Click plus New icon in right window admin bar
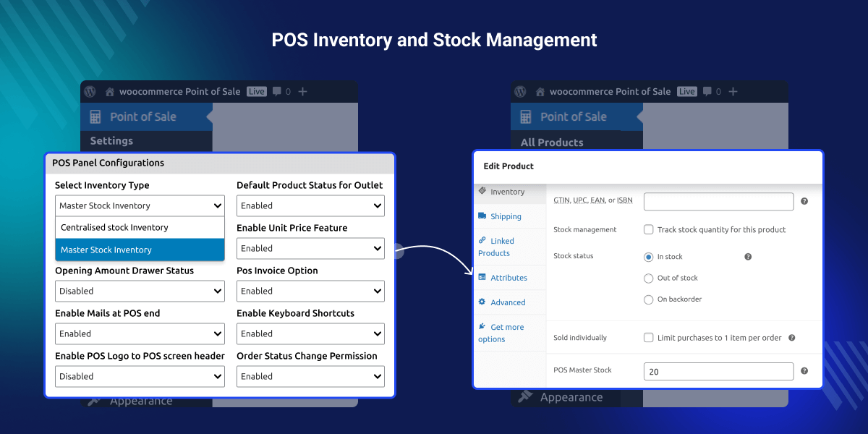The width and height of the screenshot is (868, 434). [x=733, y=92]
